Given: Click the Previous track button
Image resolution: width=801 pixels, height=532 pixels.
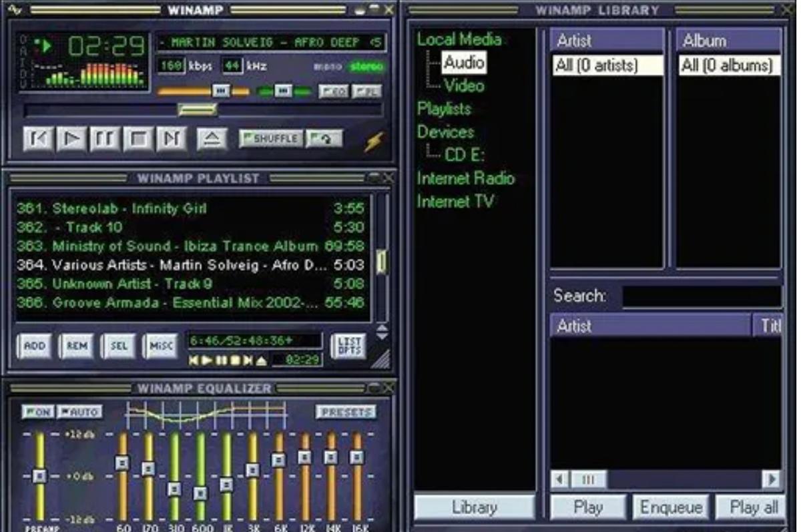Looking at the screenshot, I should [x=38, y=139].
